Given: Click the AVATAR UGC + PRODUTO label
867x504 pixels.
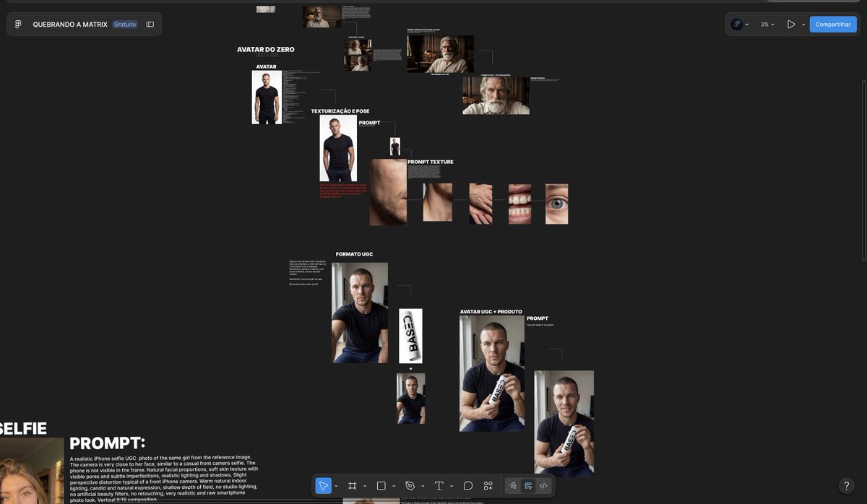Looking at the screenshot, I should click(491, 312).
